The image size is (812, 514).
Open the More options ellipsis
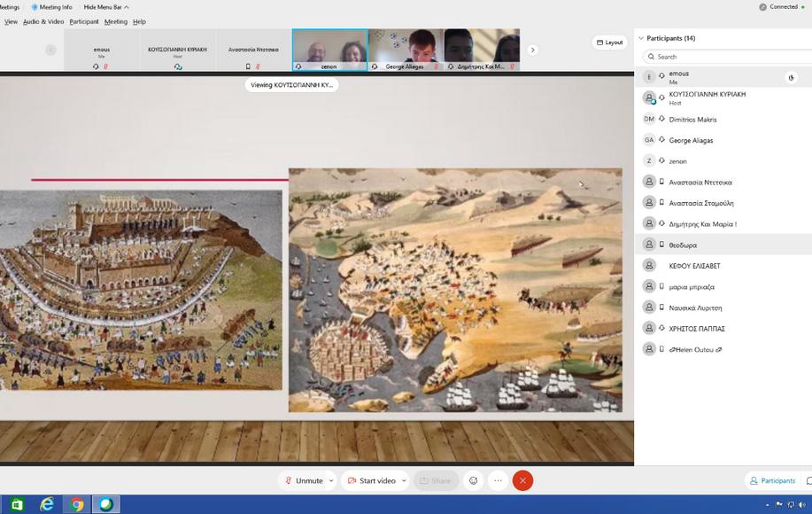[x=499, y=481]
